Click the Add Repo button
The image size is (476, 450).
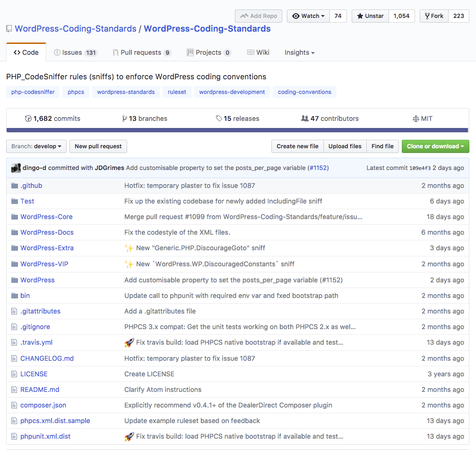pyautogui.click(x=259, y=16)
